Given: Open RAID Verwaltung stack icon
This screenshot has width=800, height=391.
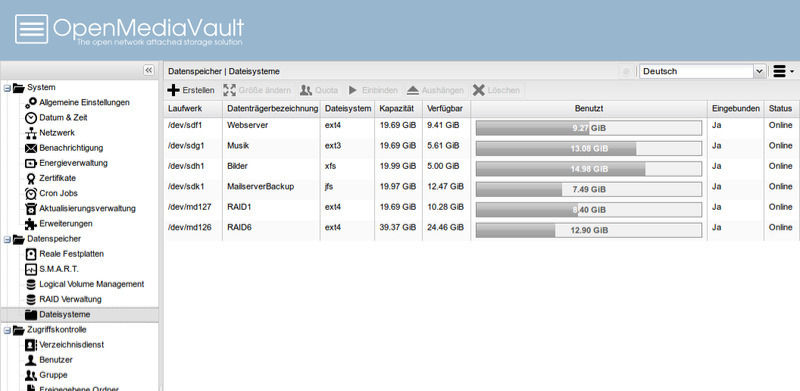Looking at the screenshot, I should click(31, 300).
